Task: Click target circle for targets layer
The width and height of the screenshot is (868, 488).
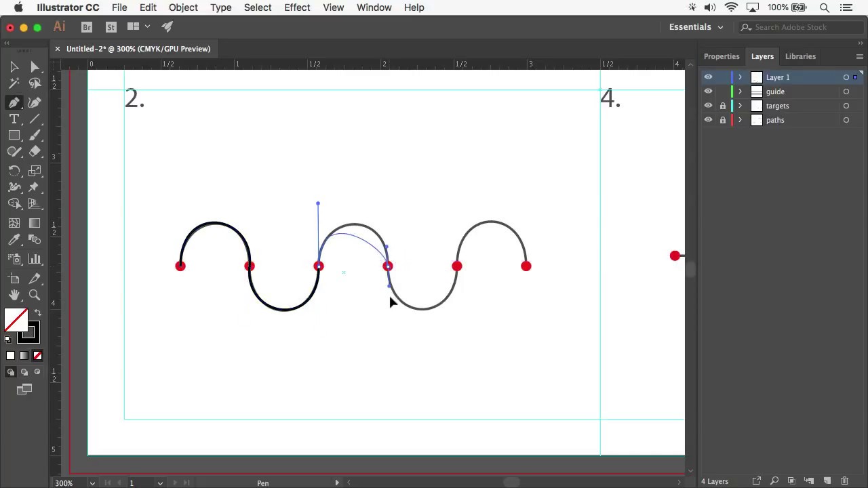Action: [846, 106]
